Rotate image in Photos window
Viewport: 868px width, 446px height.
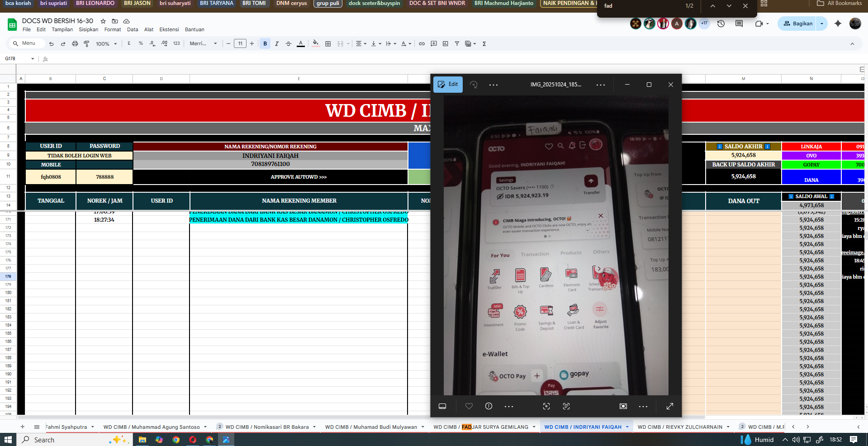(474, 85)
